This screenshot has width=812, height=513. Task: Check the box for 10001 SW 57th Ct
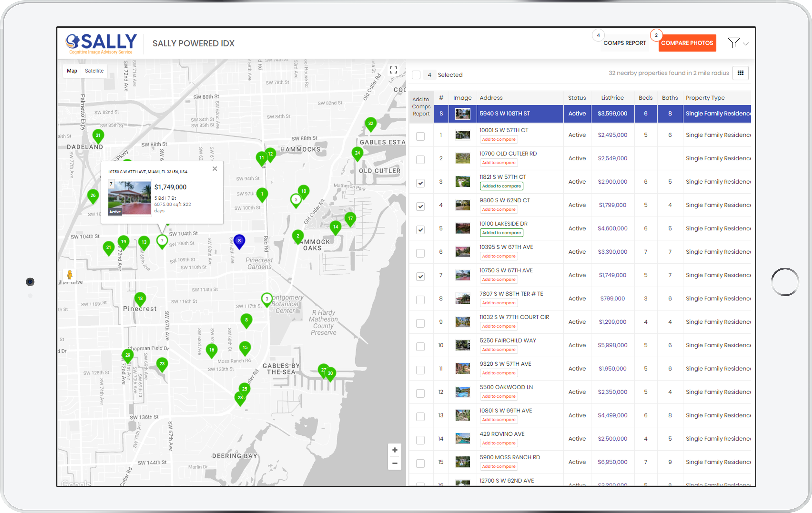[x=420, y=136]
